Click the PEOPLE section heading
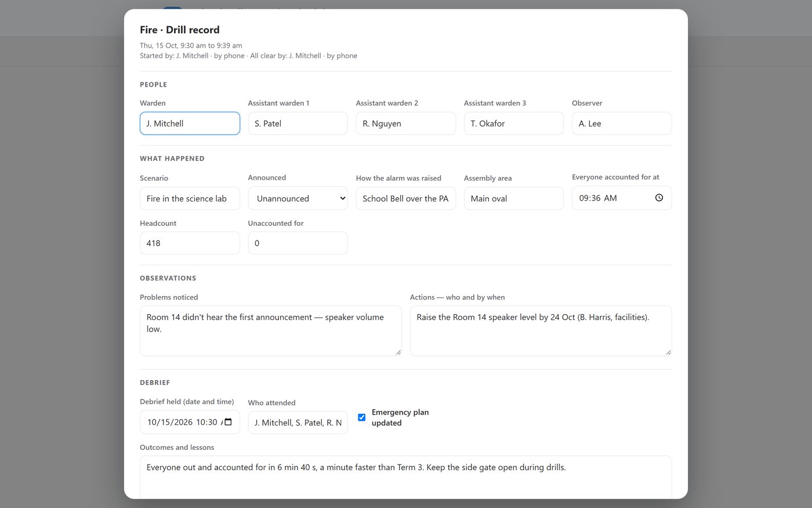 click(x=153, y=85)
